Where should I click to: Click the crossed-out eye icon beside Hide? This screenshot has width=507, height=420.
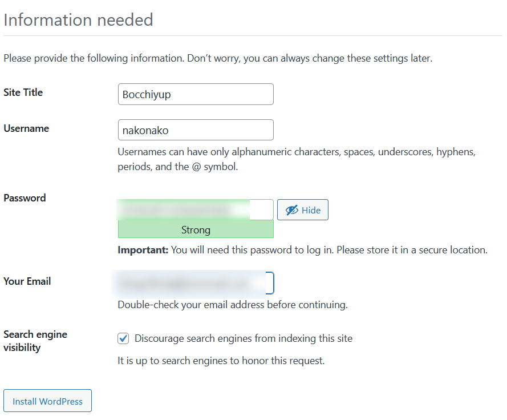pos(291,210)
